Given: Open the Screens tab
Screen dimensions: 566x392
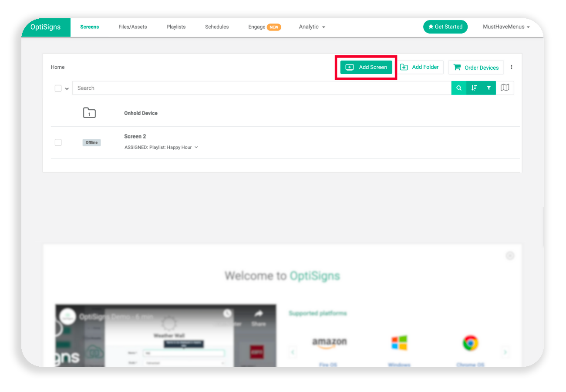Looking at the screenshot, I should tap(90, 27).
